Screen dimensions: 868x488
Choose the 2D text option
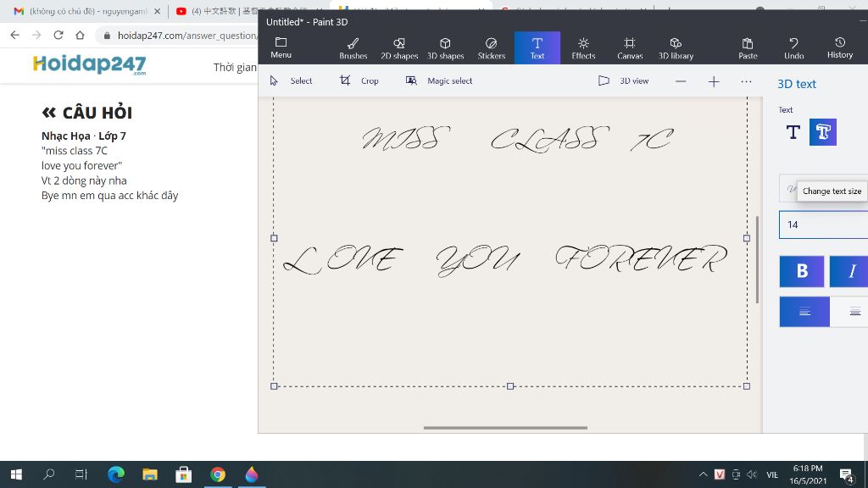793,132
